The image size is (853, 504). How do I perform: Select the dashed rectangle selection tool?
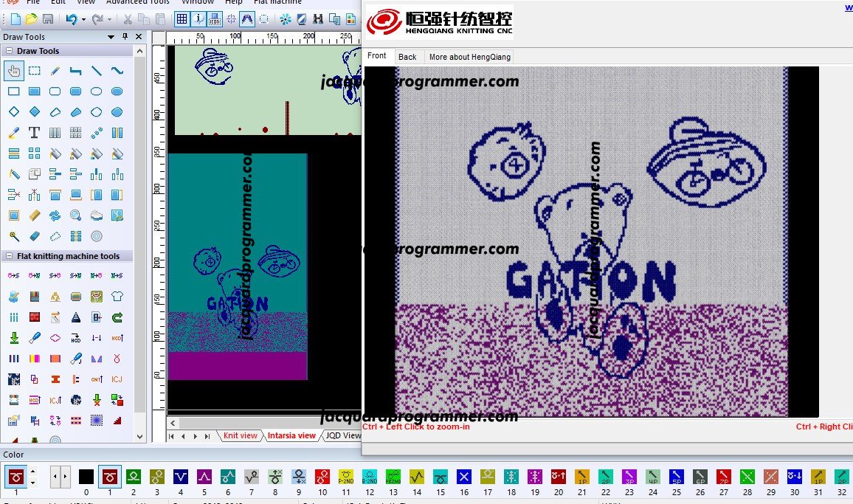pos(34,72)
